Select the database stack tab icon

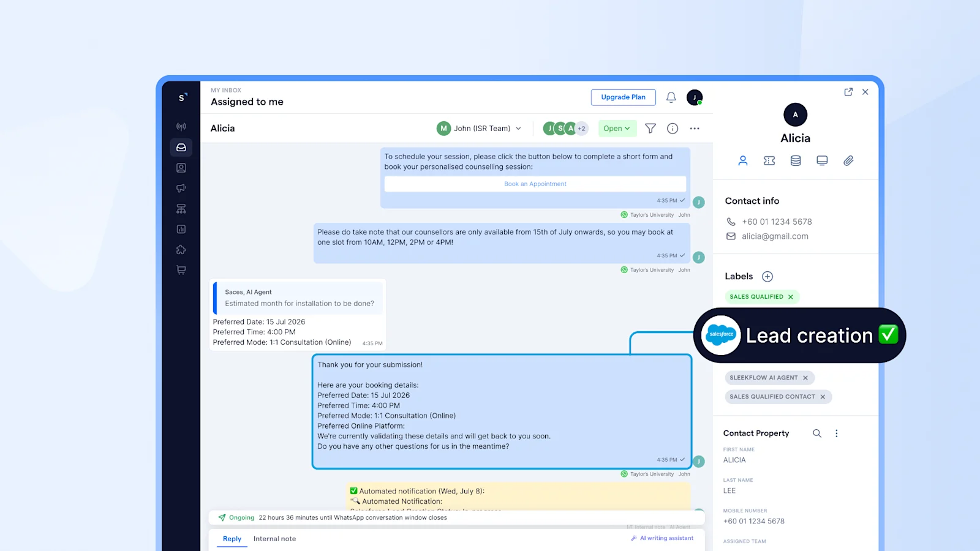[796, 160]
